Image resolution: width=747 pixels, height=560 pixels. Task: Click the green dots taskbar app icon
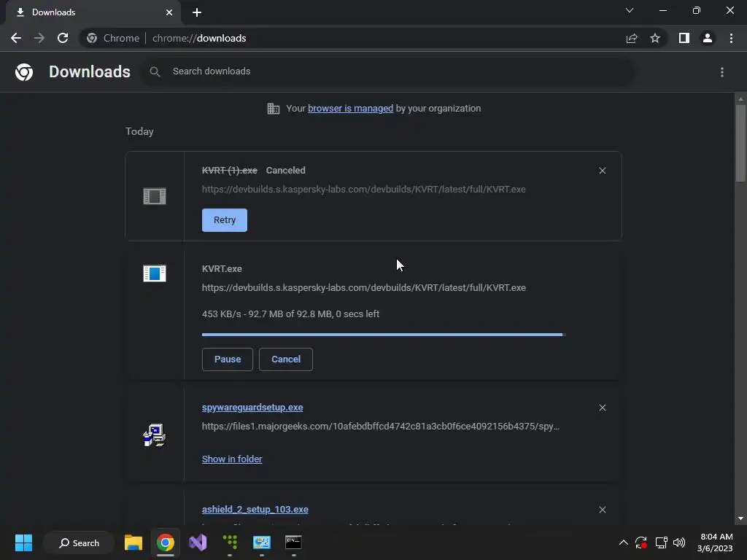[x=230, y=542]
